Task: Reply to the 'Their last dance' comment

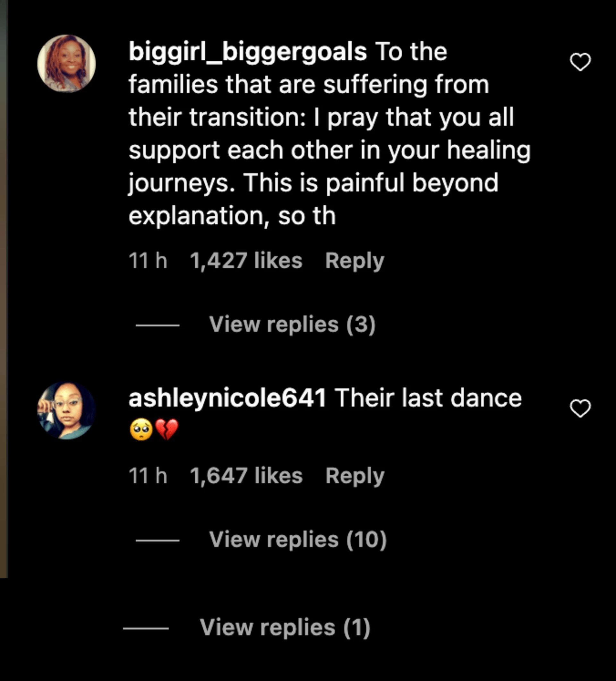Action: 355,476
